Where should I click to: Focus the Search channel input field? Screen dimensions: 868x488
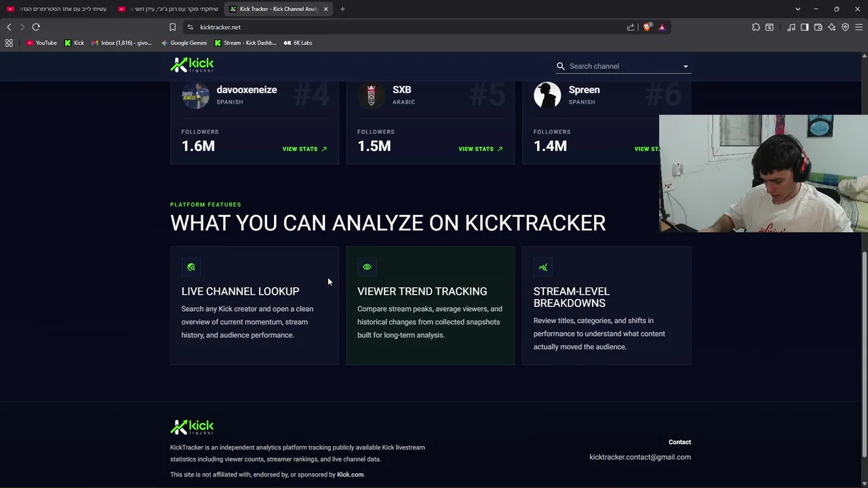624,66
